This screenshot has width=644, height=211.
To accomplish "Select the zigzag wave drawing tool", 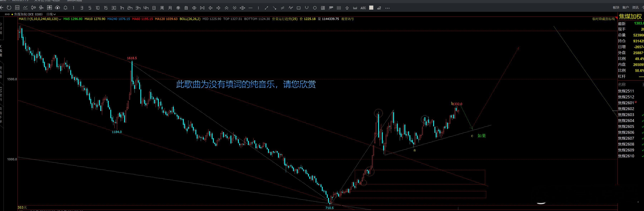I will coord(291,8).
